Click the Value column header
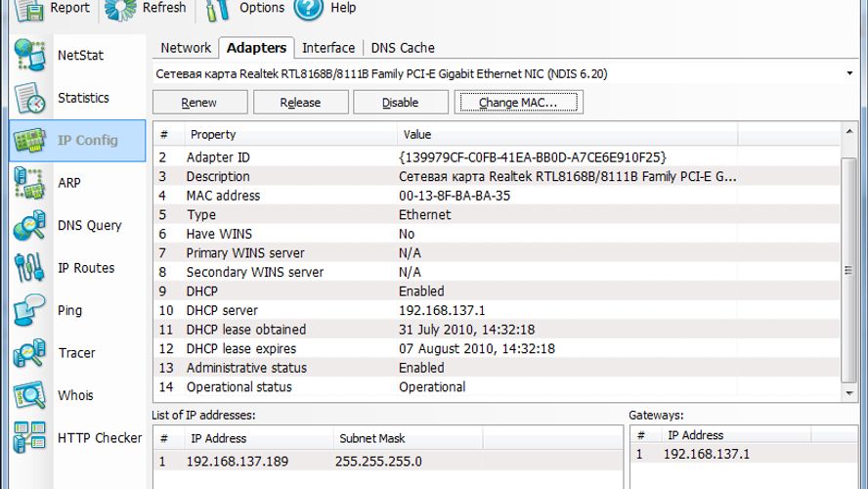This screenshot has height=489, width=868. (x=567, y=135)
